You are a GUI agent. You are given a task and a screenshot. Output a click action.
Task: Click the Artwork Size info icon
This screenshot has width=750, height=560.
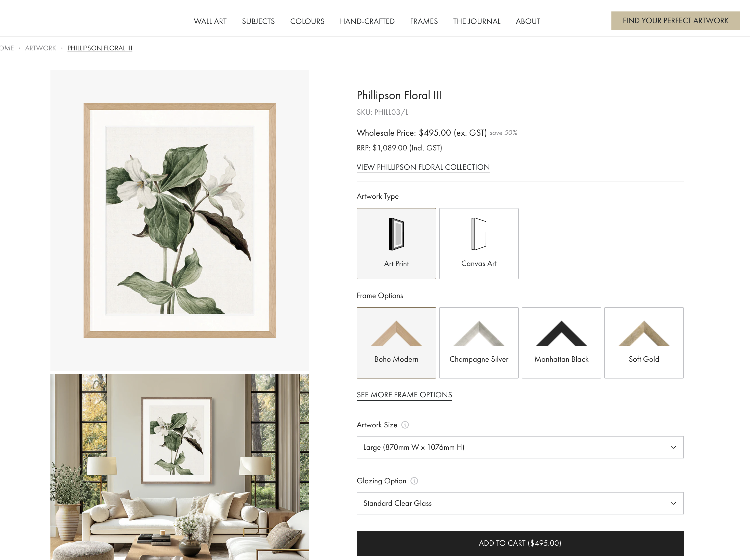point(405,425)
